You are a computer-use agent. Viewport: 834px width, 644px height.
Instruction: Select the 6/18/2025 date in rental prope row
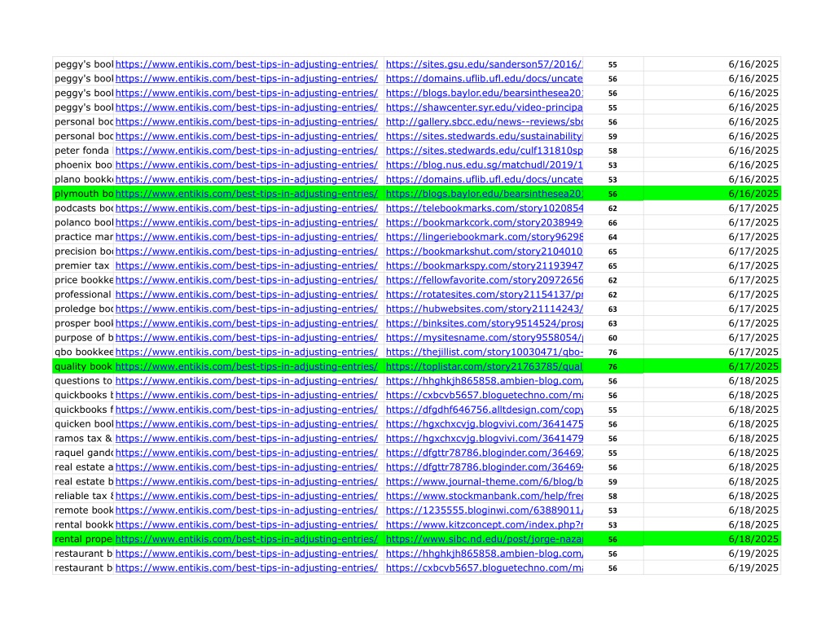(712, 539)
